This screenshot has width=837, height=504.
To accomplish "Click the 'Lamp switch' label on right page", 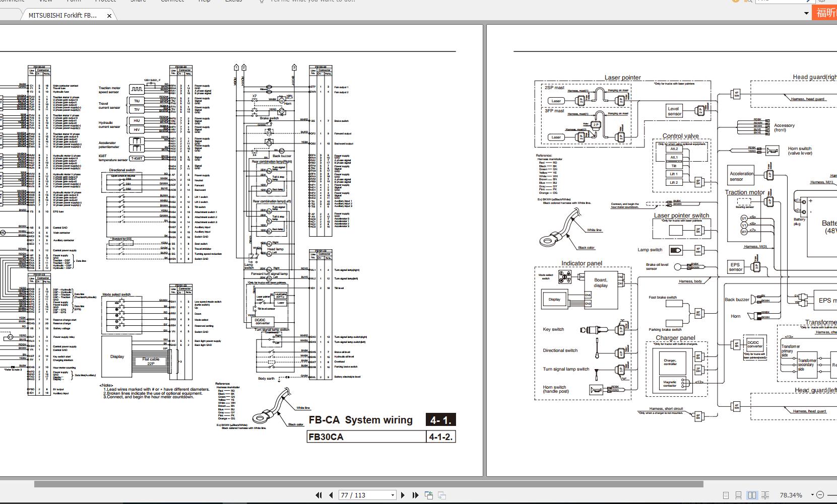I will pos(650,250).
